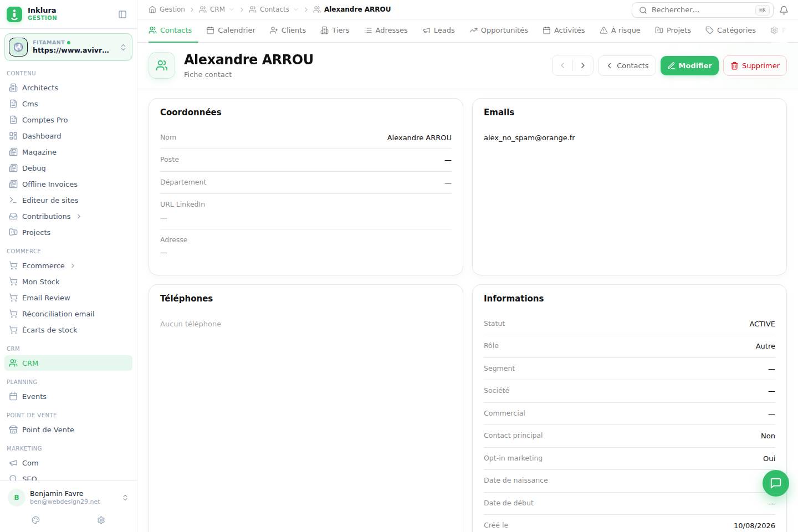Screen dimensions: 798x532
Task: Open Dashboard in the sidebar
Action: [69, 136]
